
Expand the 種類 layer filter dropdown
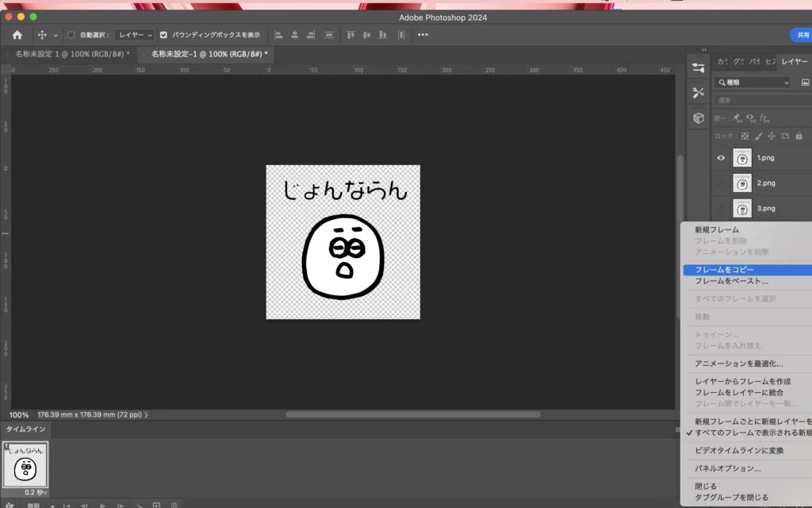pos(753,83)
